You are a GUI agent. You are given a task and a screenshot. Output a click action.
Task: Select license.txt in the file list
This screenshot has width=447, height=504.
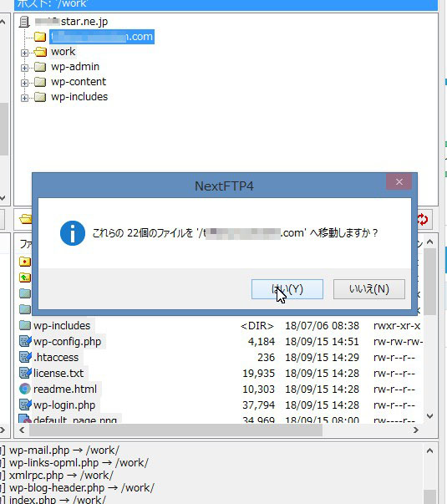(x=58, y=373)
